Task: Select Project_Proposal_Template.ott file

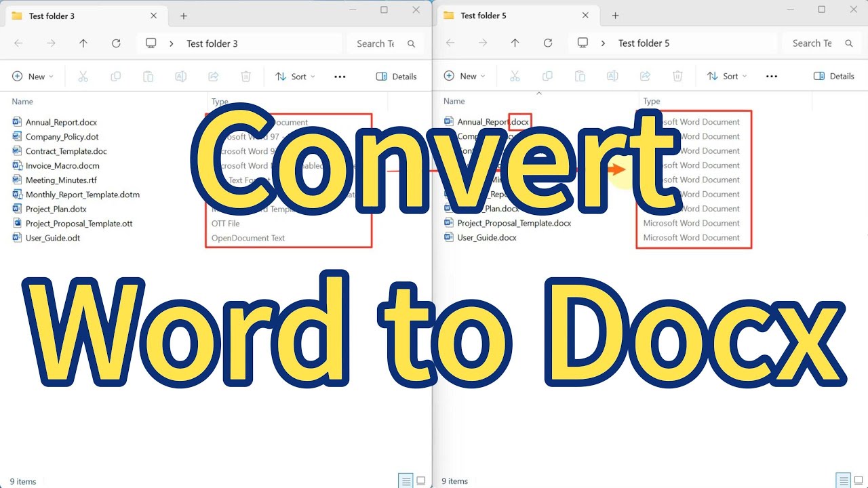Action: point(72,223)
